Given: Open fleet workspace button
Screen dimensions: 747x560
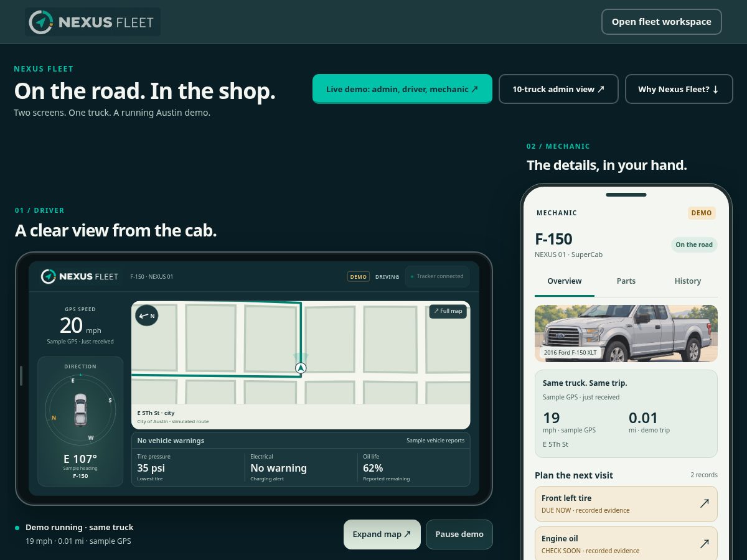Looking at the screenshot, I should 661,22.
